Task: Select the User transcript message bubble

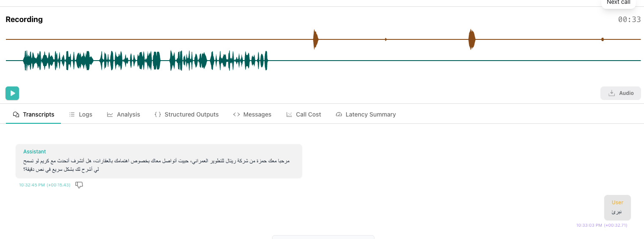Action: pos(617,207)
